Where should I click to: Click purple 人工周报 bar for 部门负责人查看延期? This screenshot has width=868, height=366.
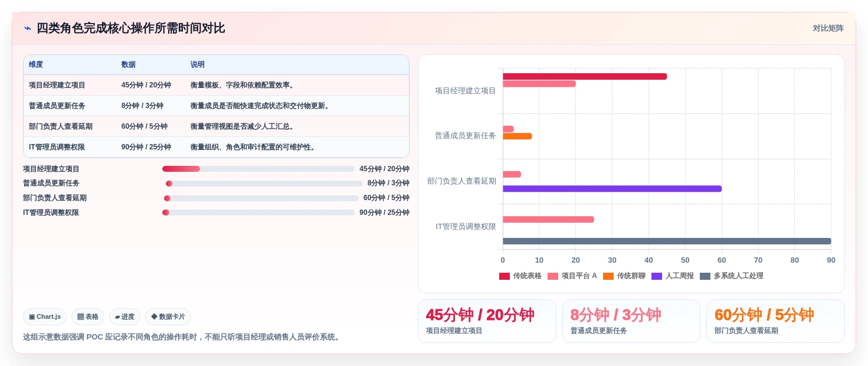[612, 189]
